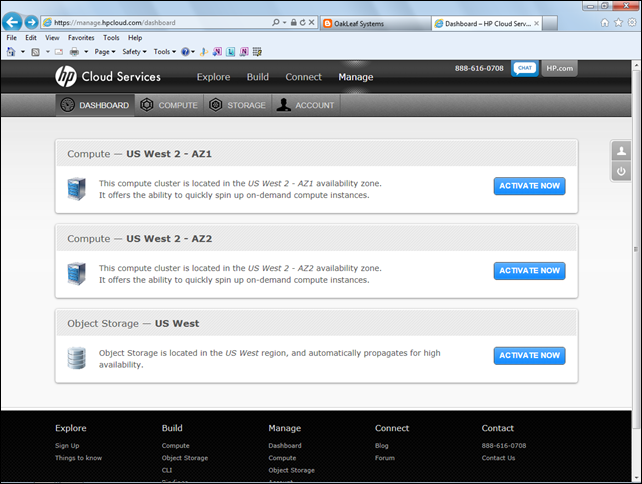Click the grid toolbar icon after OneNote

coord(257,52)
